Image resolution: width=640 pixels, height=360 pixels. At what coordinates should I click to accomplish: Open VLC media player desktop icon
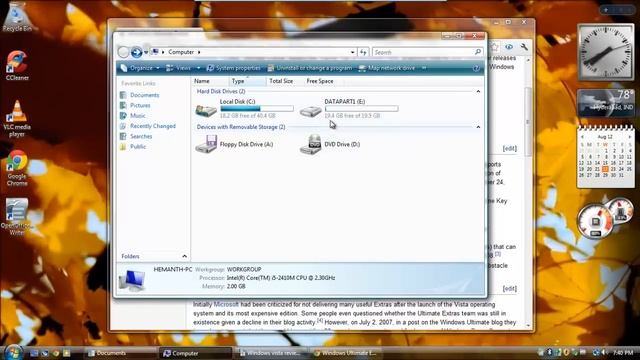(17, 118)
